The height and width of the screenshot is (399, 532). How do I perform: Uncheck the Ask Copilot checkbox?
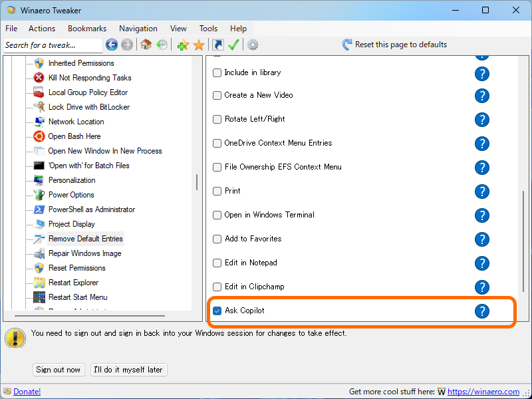click(x=217, y=311)
